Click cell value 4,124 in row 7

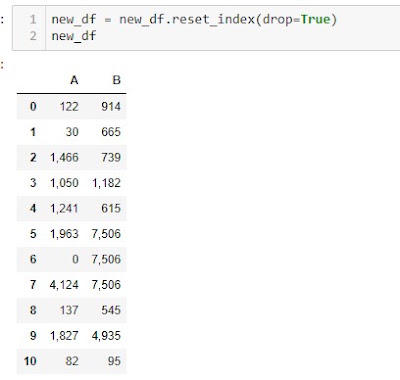tap(64, 285)
